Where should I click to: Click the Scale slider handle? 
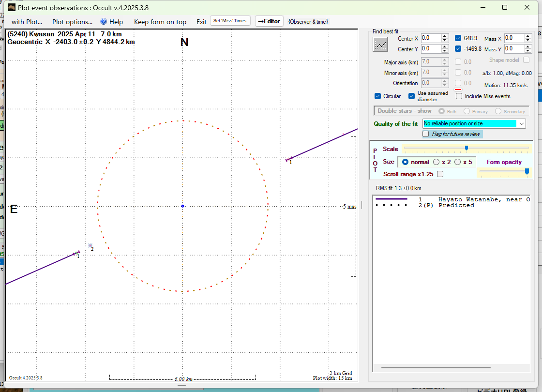(466, 148)
